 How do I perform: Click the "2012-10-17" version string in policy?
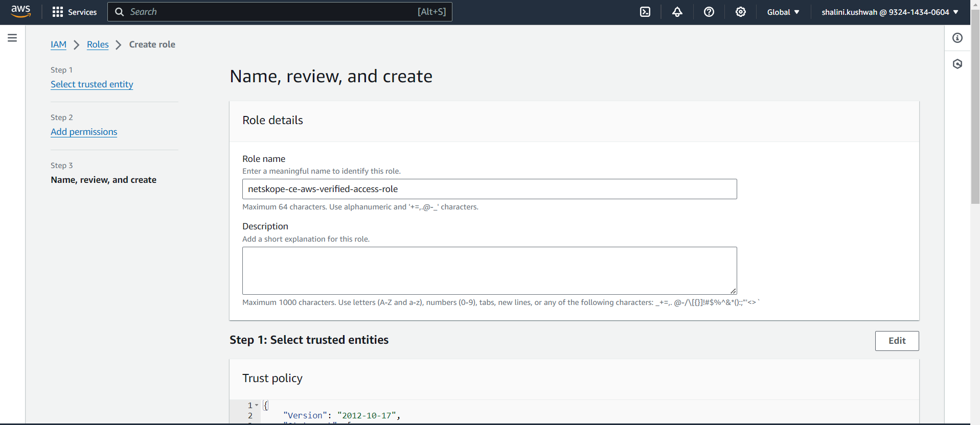367,415
